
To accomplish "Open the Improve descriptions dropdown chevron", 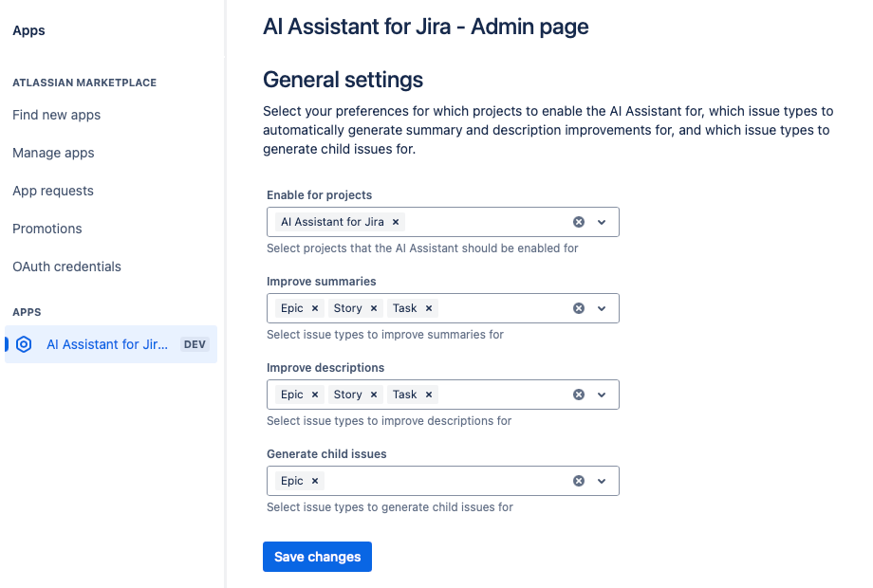I will pos(602,395).
